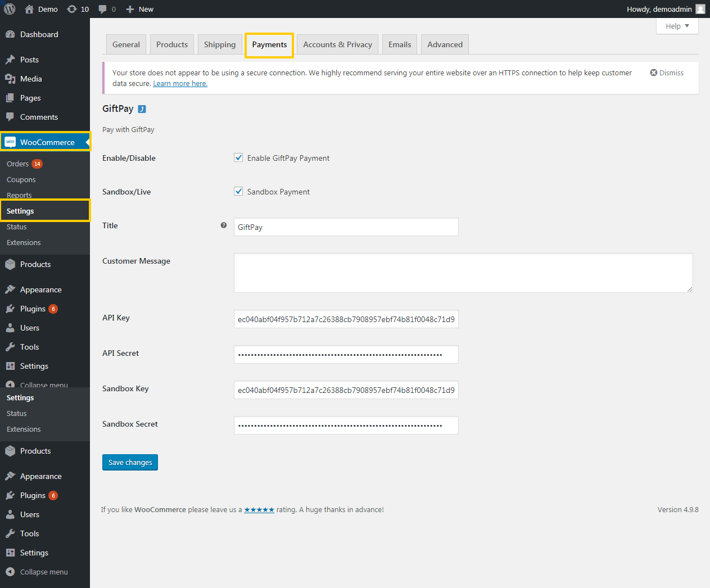Open Pages via its sidebar icon
This screenshot has height=588, width=710.
(x=10, y=98)
